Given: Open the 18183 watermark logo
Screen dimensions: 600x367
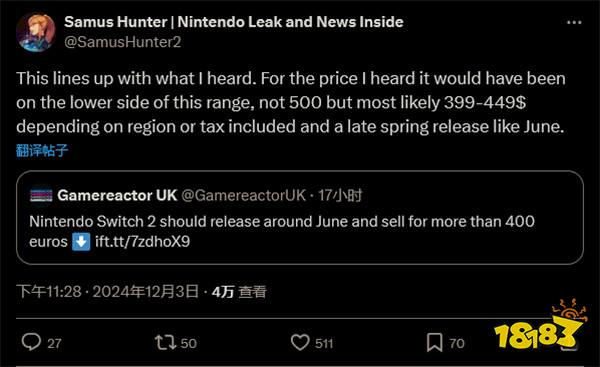Looking at the screenshot, I should (x=538, y=326).
